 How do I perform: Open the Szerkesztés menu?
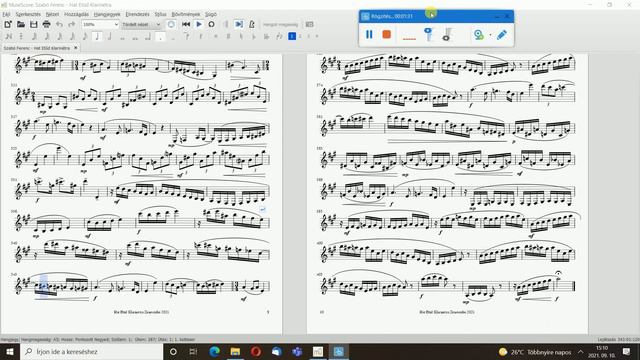pos(28,14)
